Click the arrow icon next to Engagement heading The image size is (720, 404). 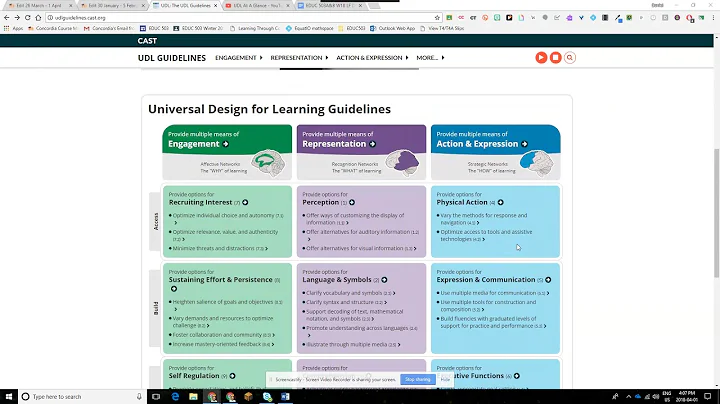click(x=225, y=144)
